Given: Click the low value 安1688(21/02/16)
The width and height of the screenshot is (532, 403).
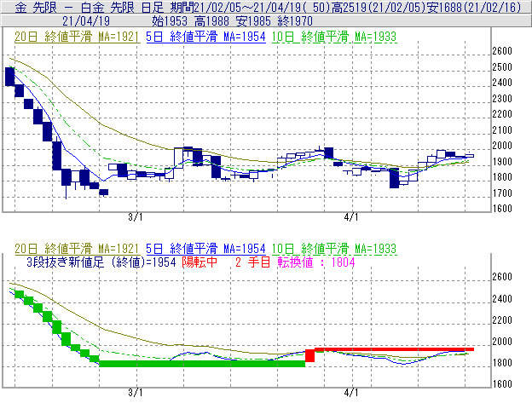Looking at the screenshot, I should [474, 7].
